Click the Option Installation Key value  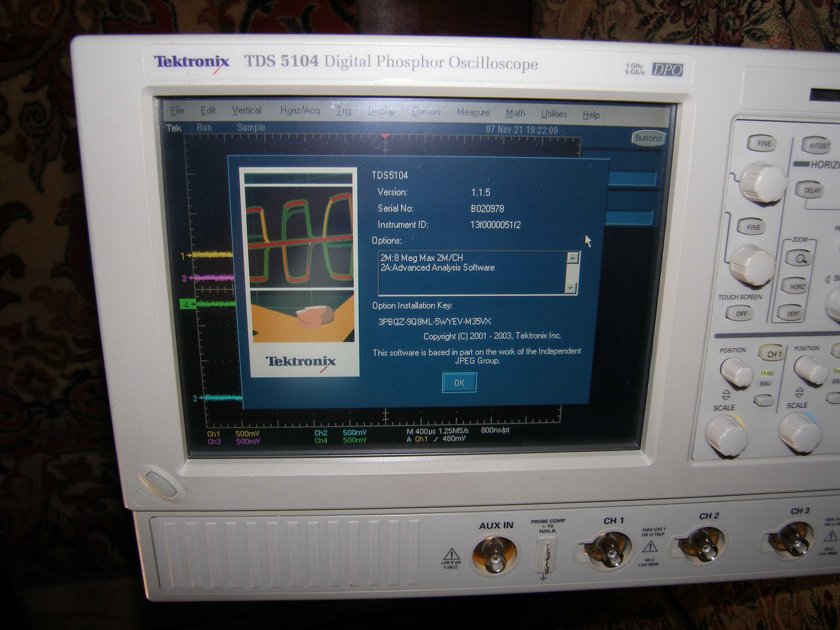pos(434,322)
